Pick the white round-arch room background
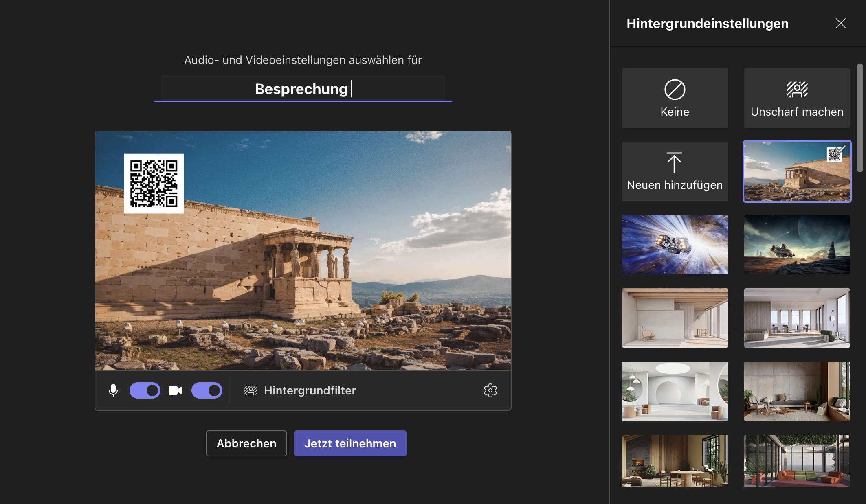Image resolution: width=866 pixels, height=504 pixels. (675, 391)
